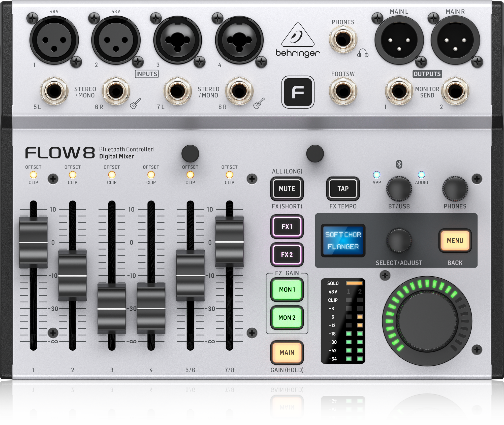The image size is (504, 425).
Task: Click SOFT CHOR shown on the display
Action: point(343,234)
